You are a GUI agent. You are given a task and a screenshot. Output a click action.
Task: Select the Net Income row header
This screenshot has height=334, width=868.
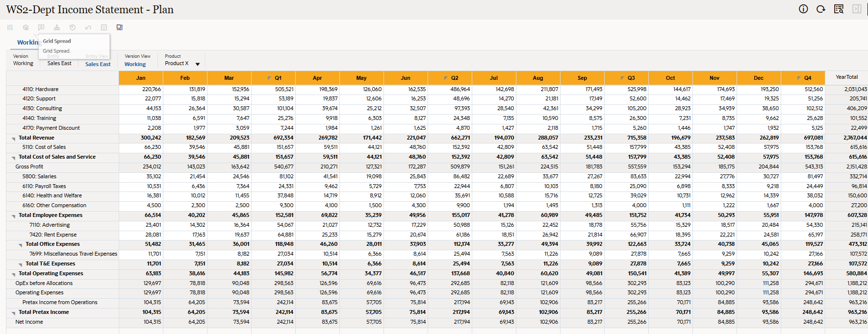tap(62, 322)
